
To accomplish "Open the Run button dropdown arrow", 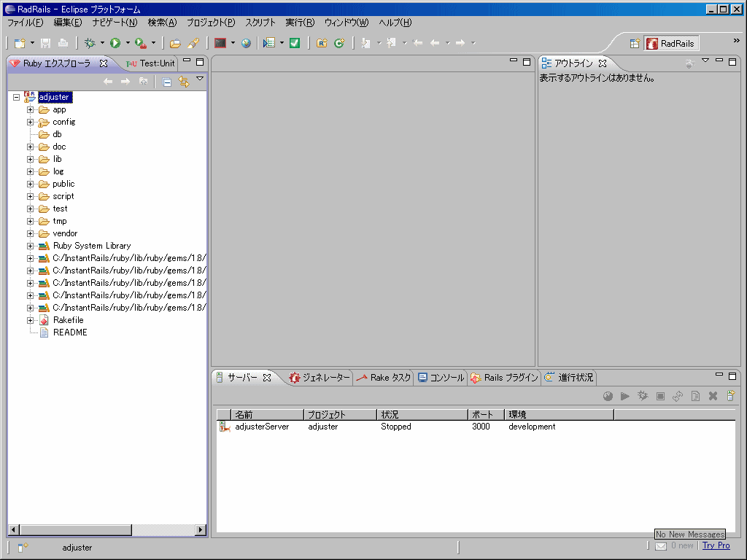I will click(x=128, y=43).
